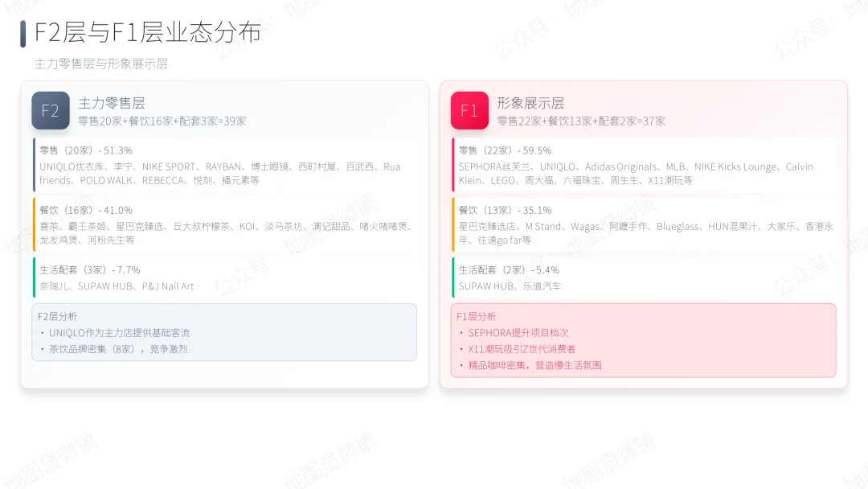The image size is (868, 489).
Task: Select F1 dining brand list starting with 星巴克臻选店
Action: [646, 233]
